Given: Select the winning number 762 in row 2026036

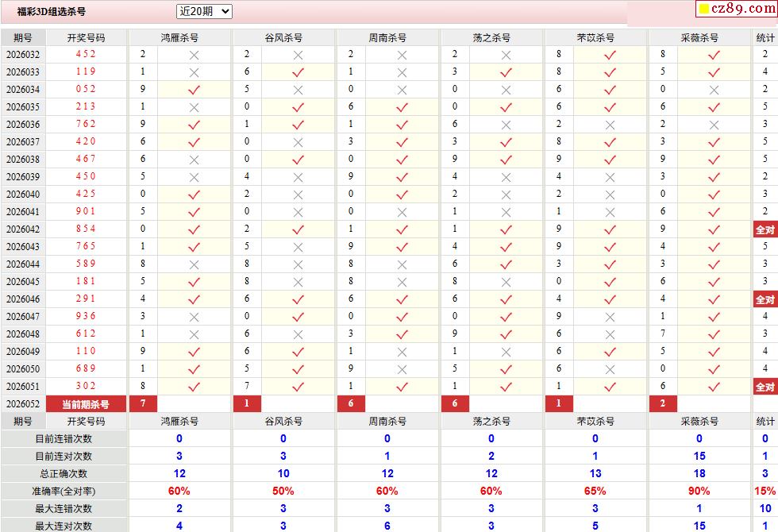Looking at the screenshot, I should pos(86,124).
